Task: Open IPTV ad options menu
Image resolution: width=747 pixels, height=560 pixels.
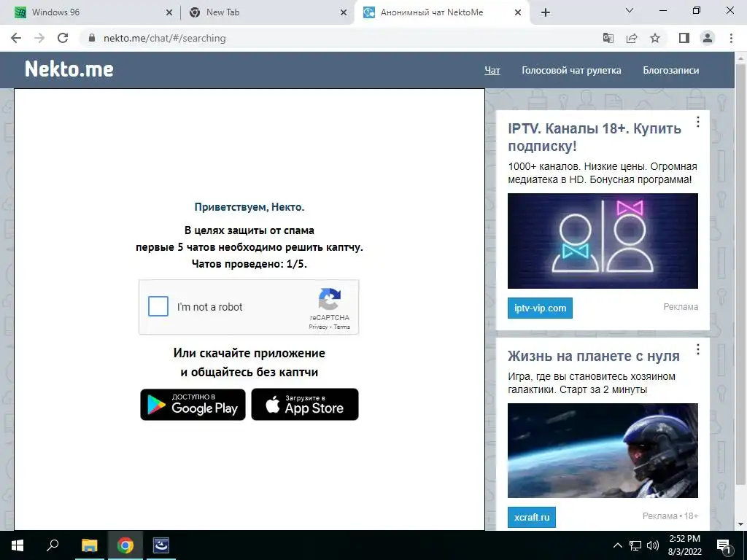Action: [x=698, y=122]
